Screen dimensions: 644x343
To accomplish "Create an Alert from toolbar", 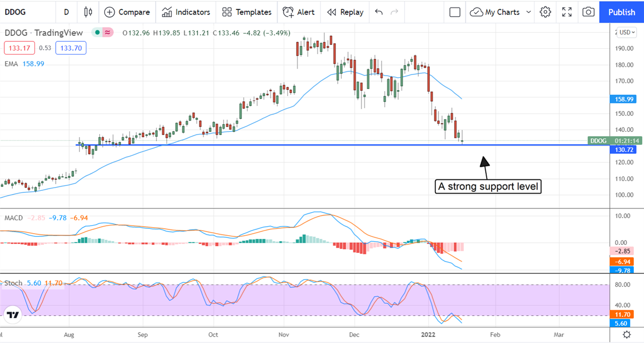I will [x=299, y=12].
